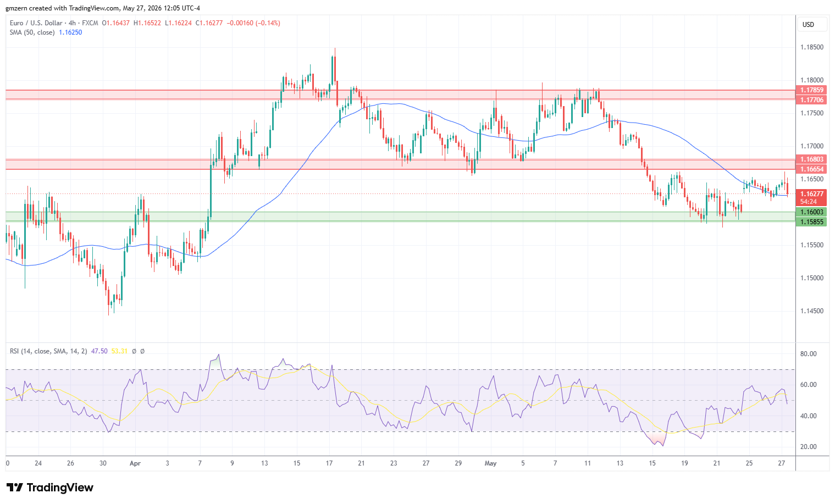
Task: Click the 1.14500 price axis tick
Action: (x=811, y=311)
